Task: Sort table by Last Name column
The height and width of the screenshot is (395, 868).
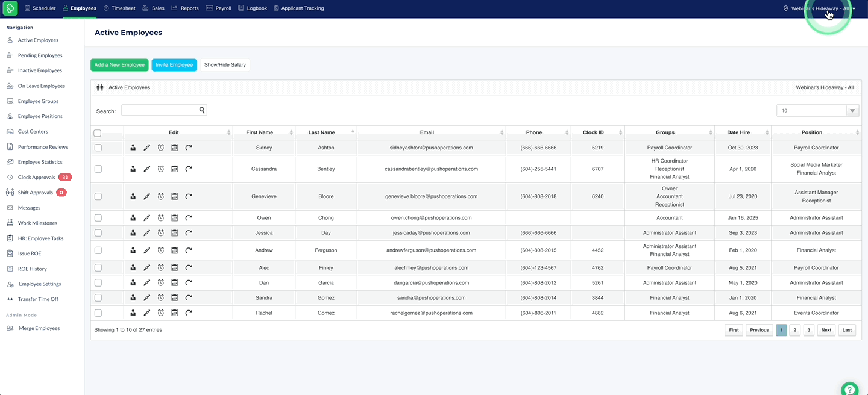Action: tap(326, 132)
